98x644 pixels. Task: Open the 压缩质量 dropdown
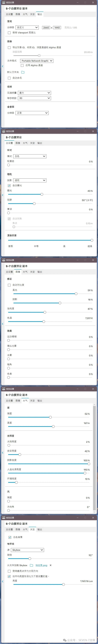pyautogui.click(x=34, y=93)
